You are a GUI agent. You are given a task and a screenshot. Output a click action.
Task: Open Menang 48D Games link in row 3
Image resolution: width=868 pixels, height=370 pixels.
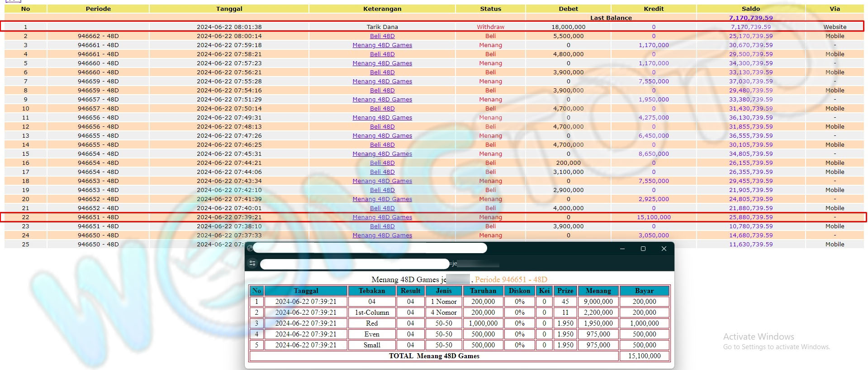pos(382,45)
